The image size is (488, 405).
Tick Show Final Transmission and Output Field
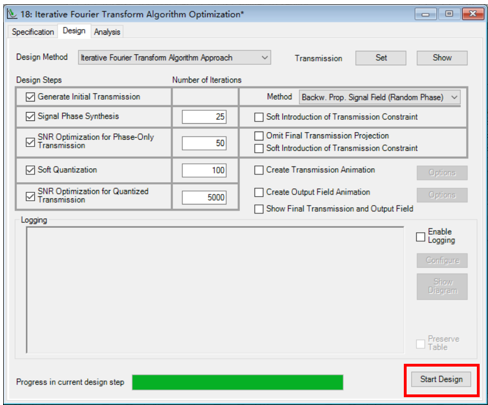[x=259, y=209]
